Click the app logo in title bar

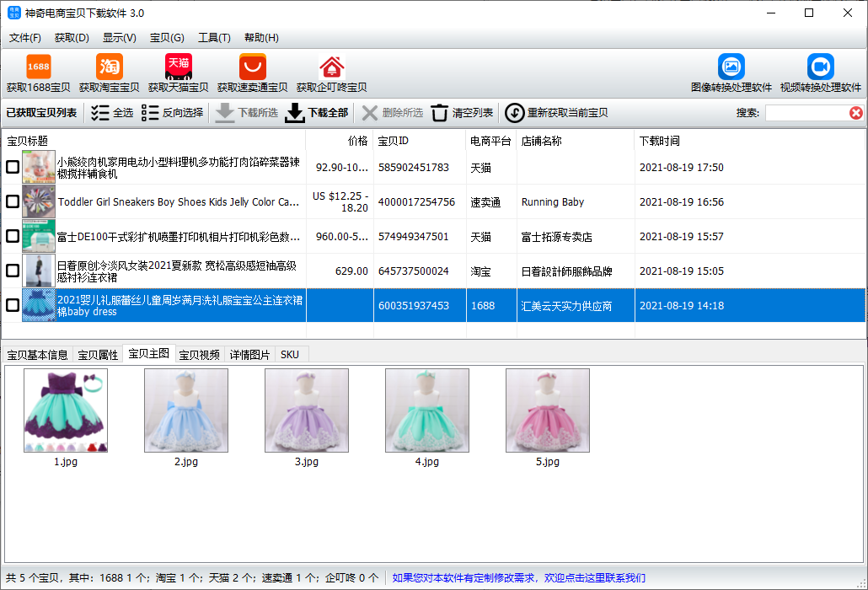tap(13, 13)
